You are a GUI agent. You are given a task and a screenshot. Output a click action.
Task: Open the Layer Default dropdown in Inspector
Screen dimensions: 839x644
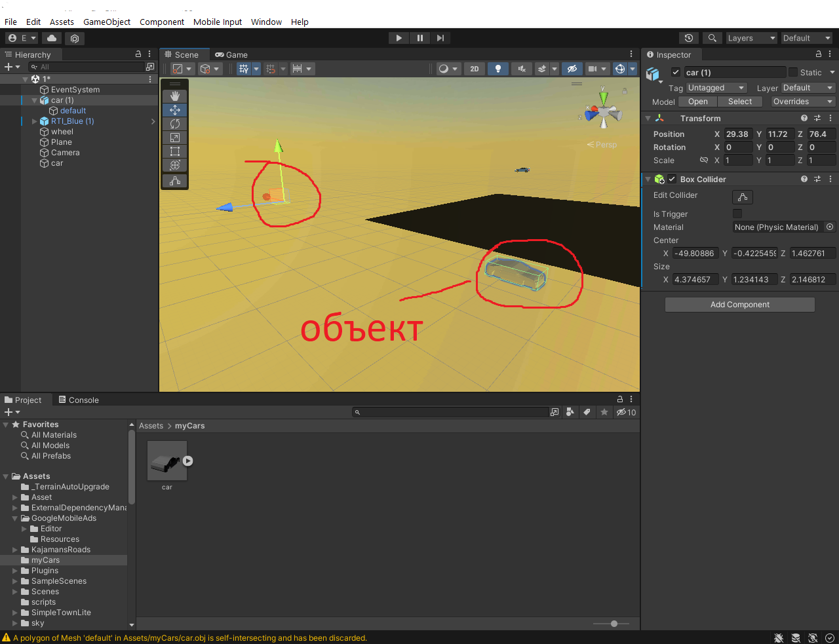pos(808,88)
